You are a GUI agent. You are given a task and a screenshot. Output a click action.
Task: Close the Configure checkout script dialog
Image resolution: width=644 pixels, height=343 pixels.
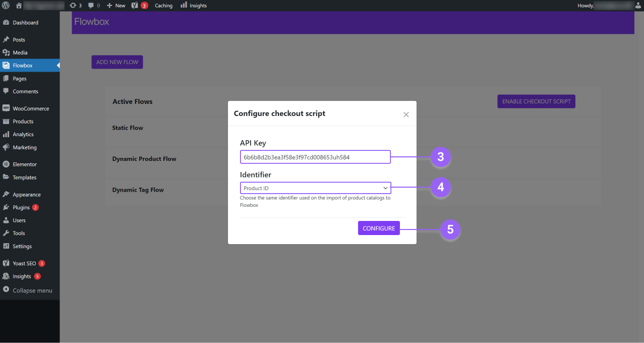[406, 115]
